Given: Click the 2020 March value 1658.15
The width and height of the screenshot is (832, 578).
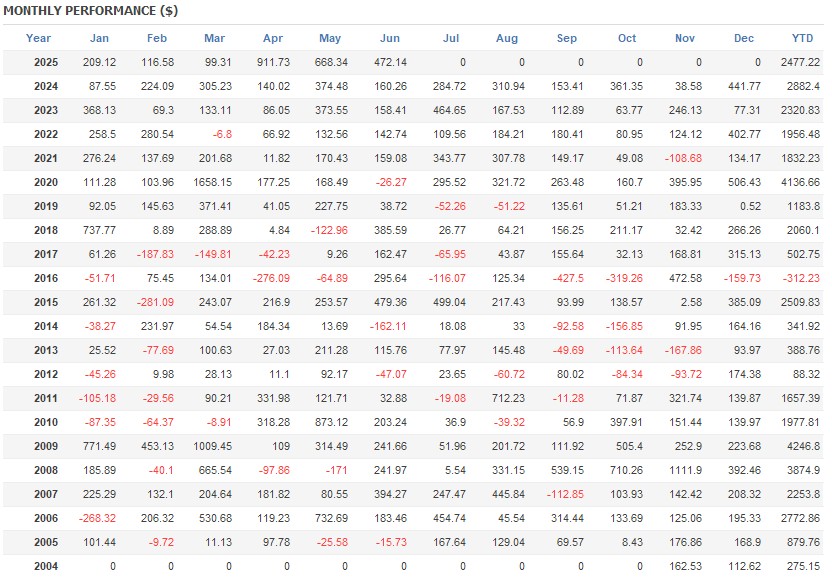Looking at the screenshot, I should (x=214, y=182).
